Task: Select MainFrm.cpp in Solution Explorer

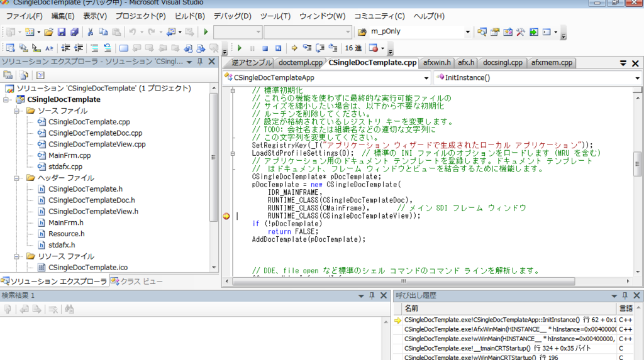Action: 69,156
